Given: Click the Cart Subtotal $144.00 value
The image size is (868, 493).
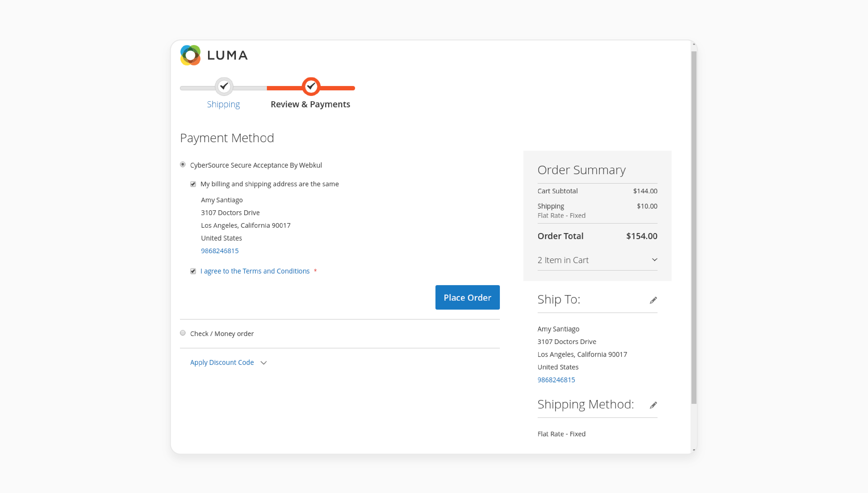Looking at the screenshot, I should [x=645, y=191].
